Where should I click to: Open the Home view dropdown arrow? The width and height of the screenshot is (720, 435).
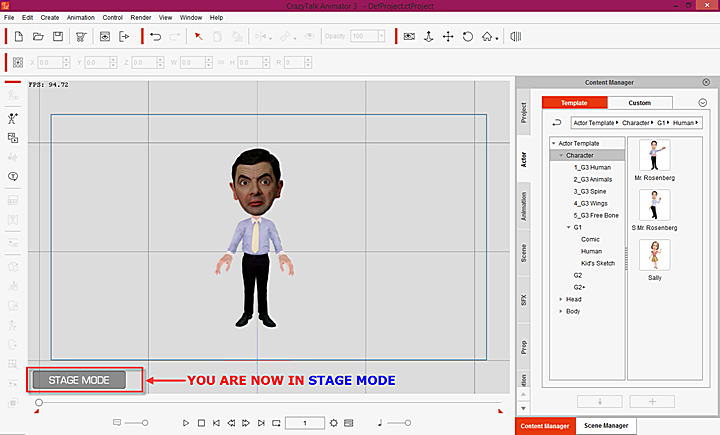pos(497,39)
